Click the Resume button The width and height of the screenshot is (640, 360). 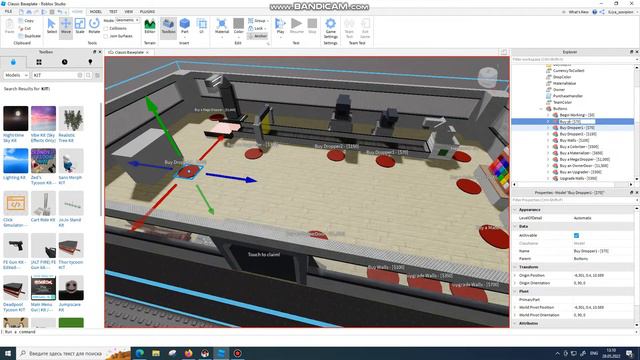[x=297, y=26]
